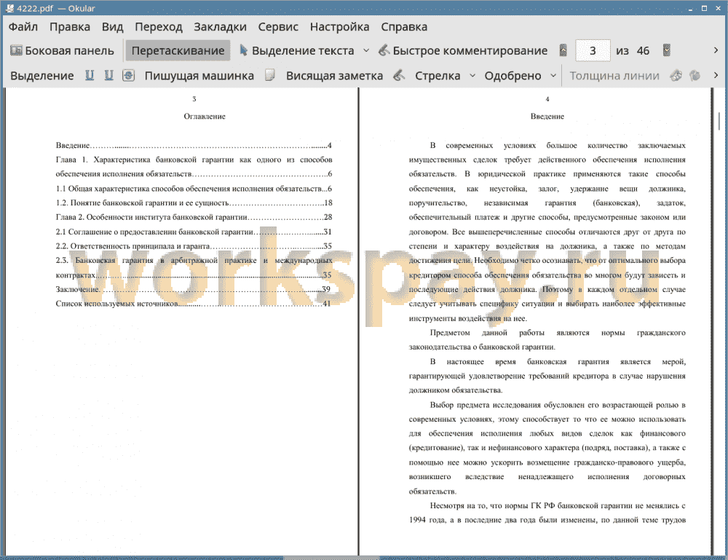Minimize the Okular window

690,8
